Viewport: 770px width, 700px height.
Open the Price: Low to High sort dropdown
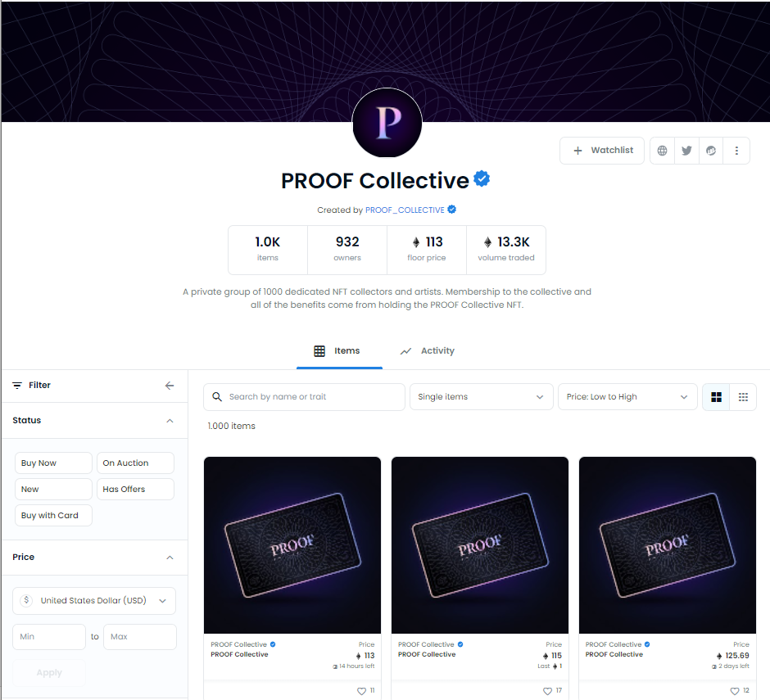(x=627, y=396)
